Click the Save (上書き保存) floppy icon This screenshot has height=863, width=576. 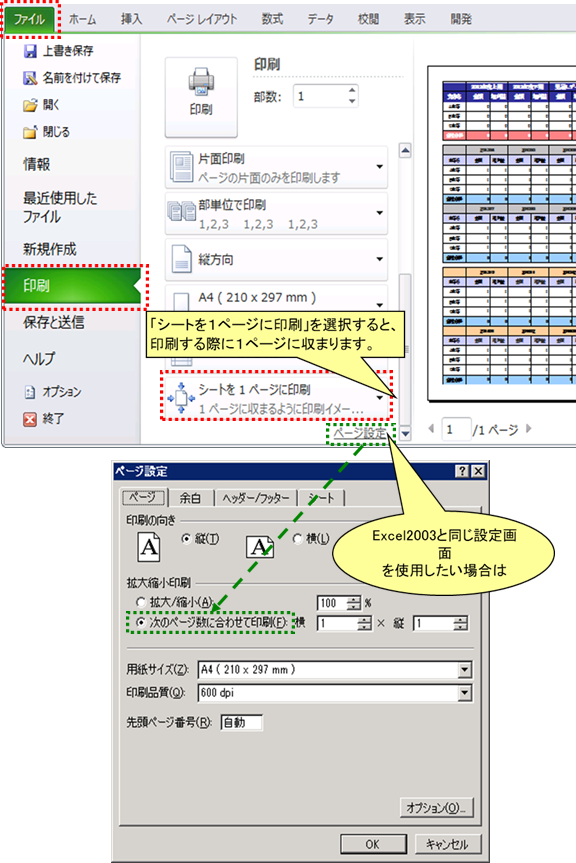pyautogui.click(x=30, y=51)
